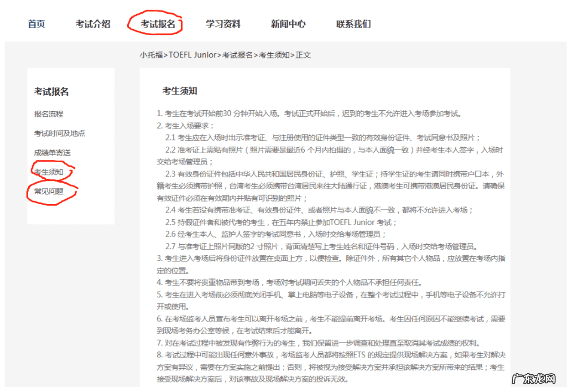The width and height of the screenshot is (573, 392).
Task: Click the circled 考生须知 sidebar link
Action: pyautogui.click(x=47, y=172)
